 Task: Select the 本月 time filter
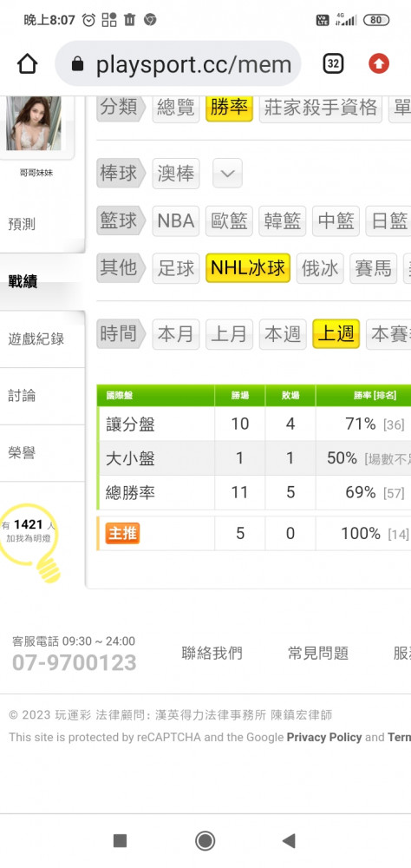(x=175, y=334)
